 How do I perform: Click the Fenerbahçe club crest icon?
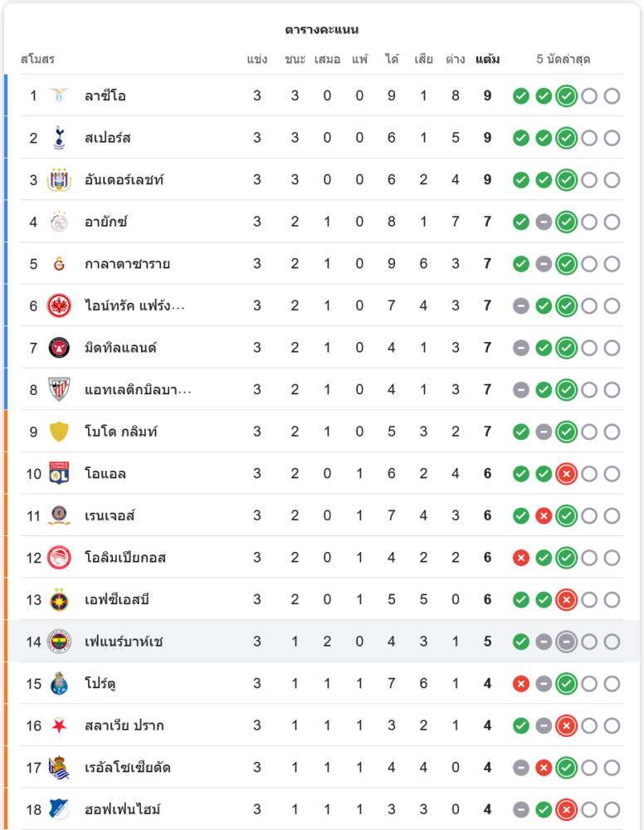pyautogui.click(x=59, y=641)
